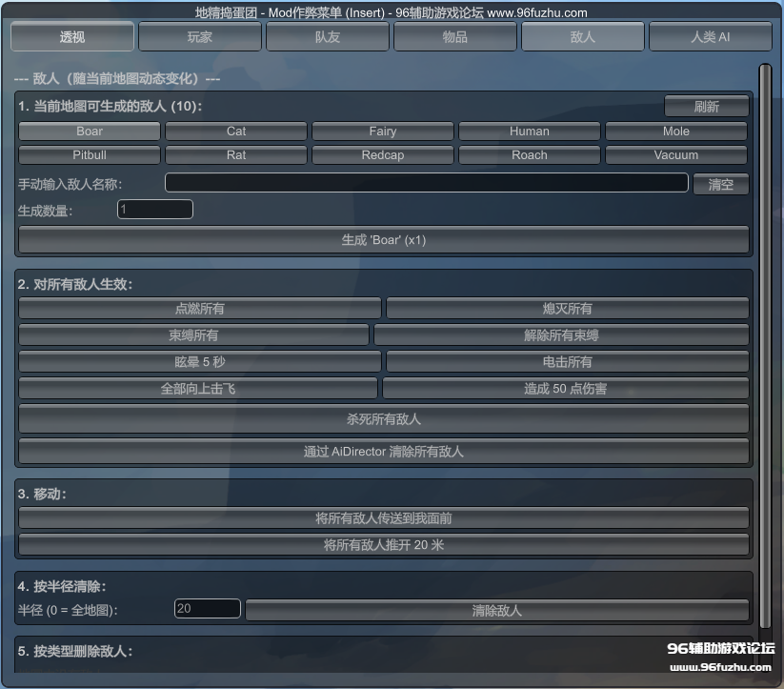The height and width of the screenshot is (689, 784).
Task: Click 将所有敌人传送到我面前 teleport button
Action: 384,517
